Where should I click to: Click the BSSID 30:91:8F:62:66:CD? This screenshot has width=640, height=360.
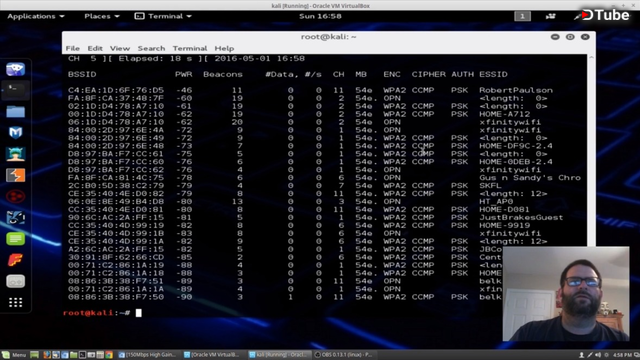pos(116,257)
